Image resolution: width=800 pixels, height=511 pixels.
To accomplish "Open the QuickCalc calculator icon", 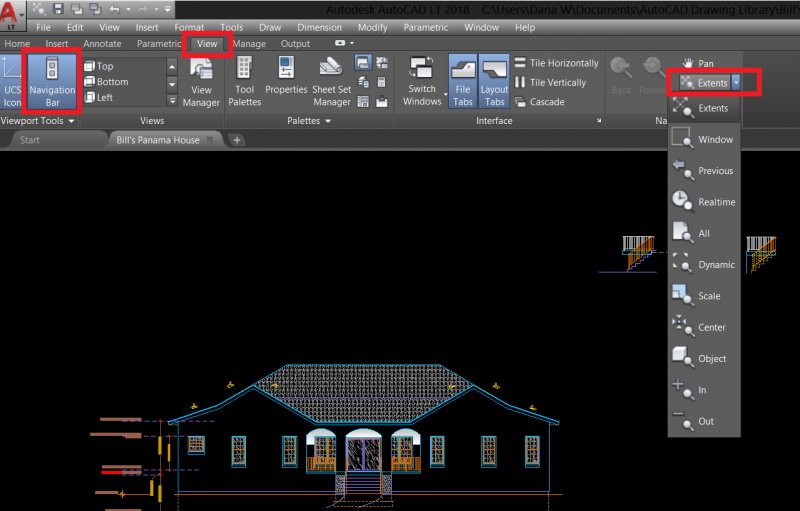I will pos(381,82).
